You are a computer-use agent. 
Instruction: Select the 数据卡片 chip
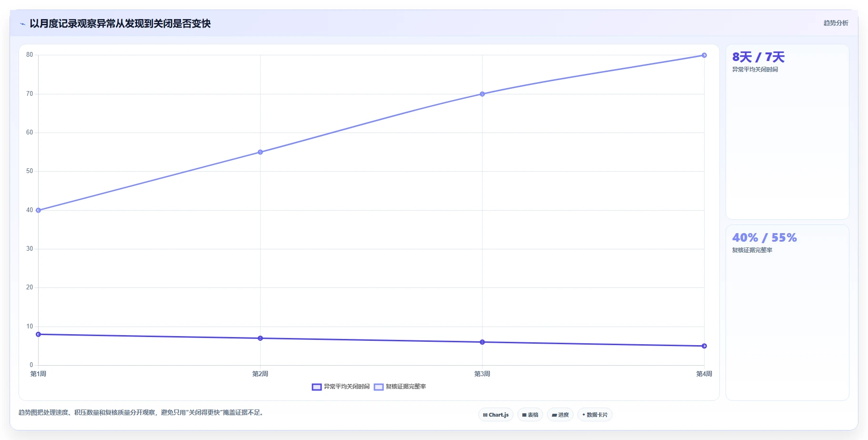pyautogui.click(x=595, y=415)
